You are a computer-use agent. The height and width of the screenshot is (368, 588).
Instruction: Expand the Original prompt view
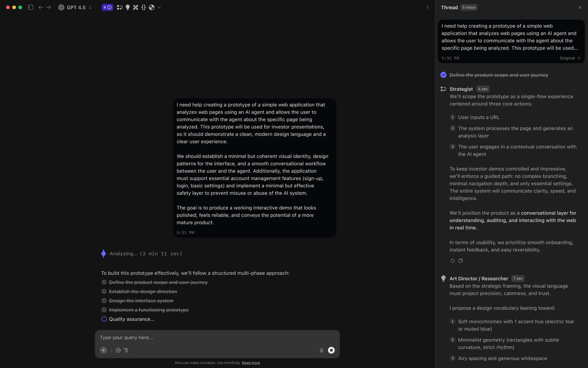point(570,58)
